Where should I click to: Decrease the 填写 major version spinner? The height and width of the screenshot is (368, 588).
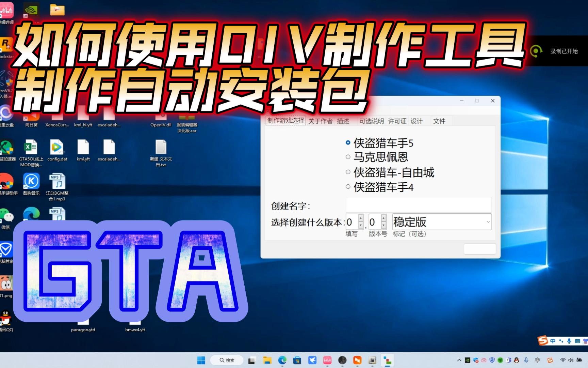pyautogui.click(x=361, y=226)
